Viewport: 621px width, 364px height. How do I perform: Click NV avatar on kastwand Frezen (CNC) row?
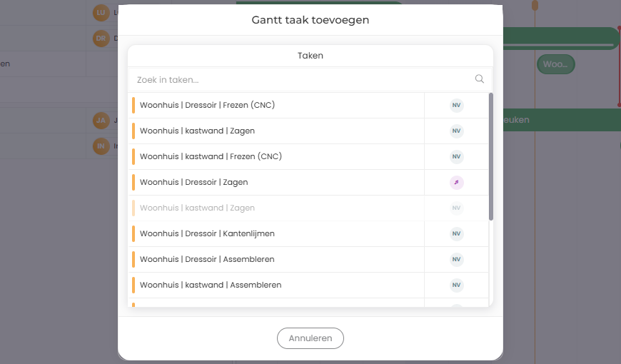457,157
